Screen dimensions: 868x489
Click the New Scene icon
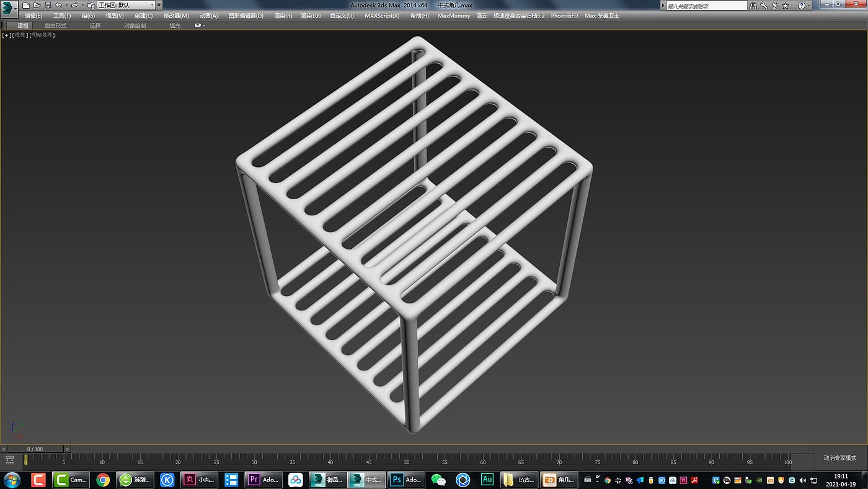(26, 5)
